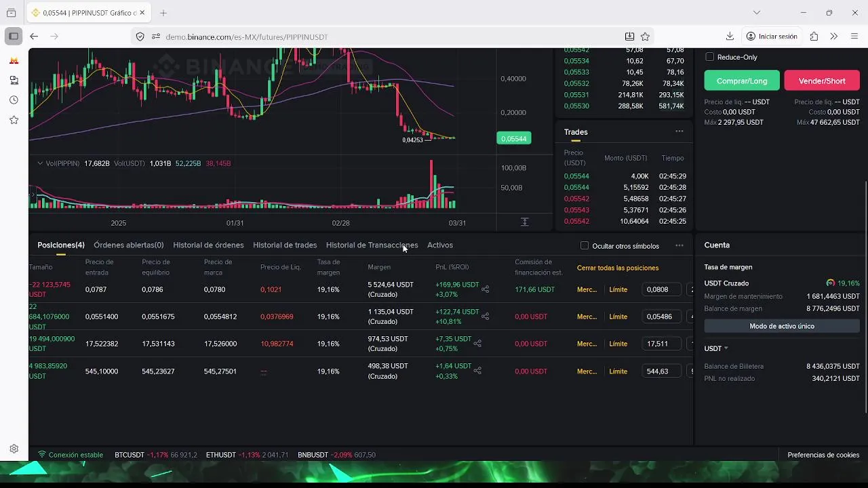Select the Posiciones(4) tab
This screenshot has width=868, height=488.
61,245
